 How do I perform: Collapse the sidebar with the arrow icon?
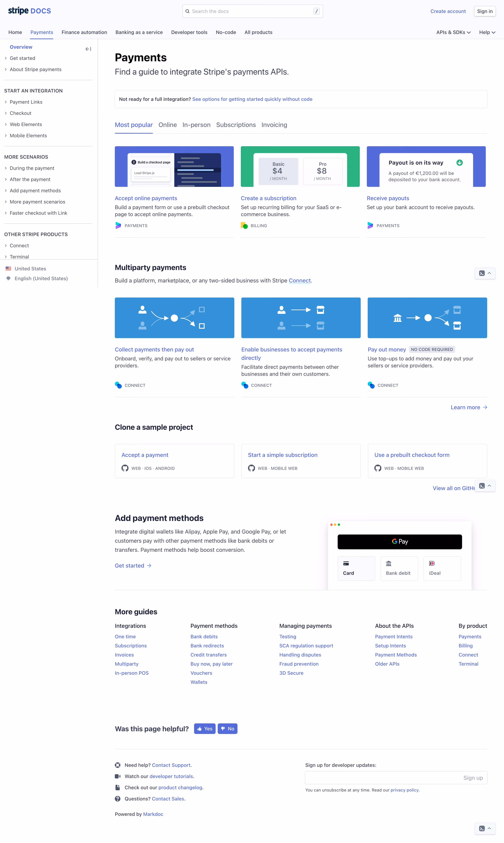point(88,49)
